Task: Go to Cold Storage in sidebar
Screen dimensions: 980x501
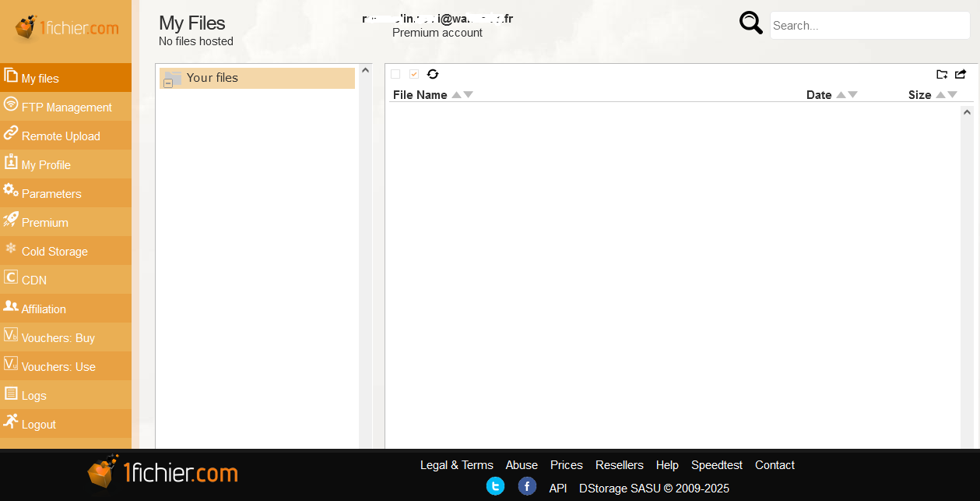Action: pyautogui.click(x=54, y=251)
